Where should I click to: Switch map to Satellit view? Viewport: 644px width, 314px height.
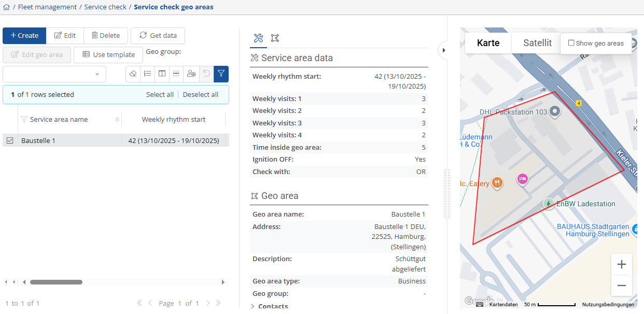537,43
